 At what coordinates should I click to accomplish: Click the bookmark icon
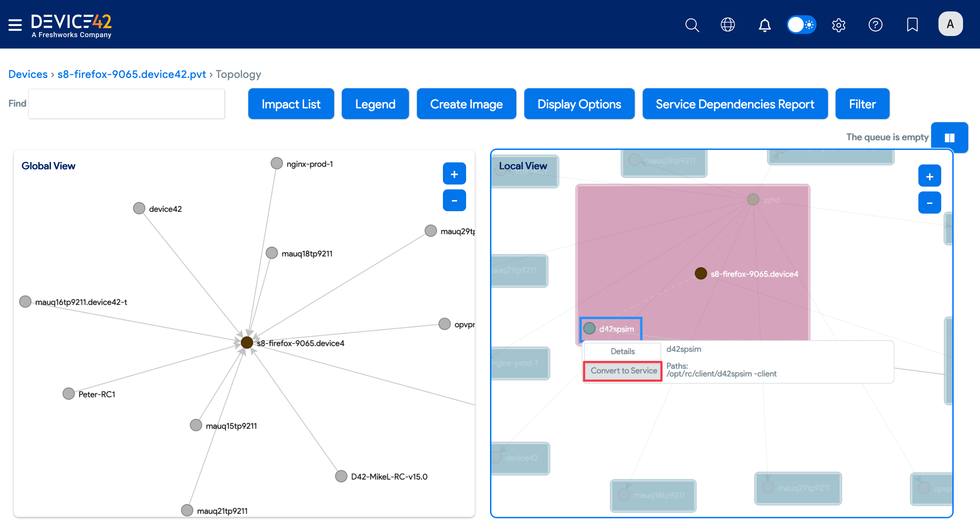pyautogui.click(x=912, y=25)
